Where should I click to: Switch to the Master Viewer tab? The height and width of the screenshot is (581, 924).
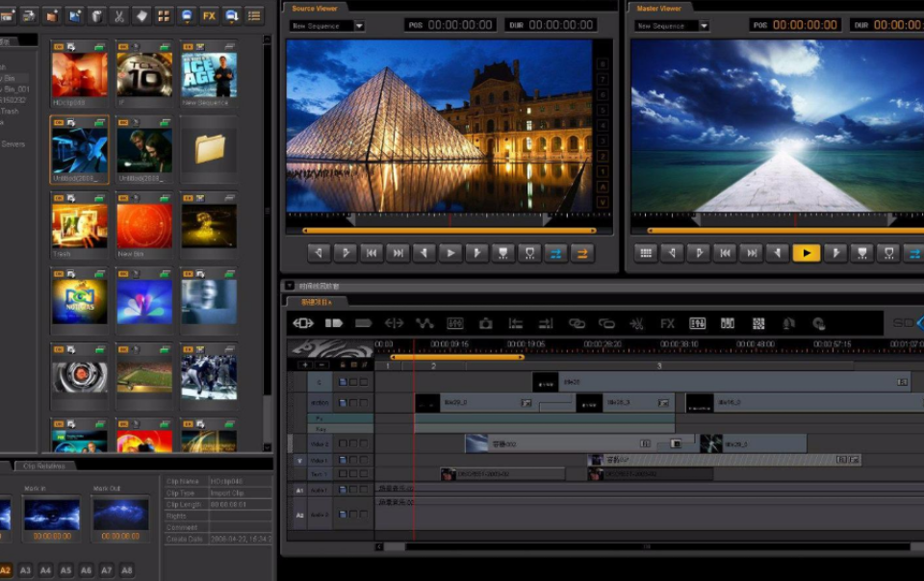(658, 9)
